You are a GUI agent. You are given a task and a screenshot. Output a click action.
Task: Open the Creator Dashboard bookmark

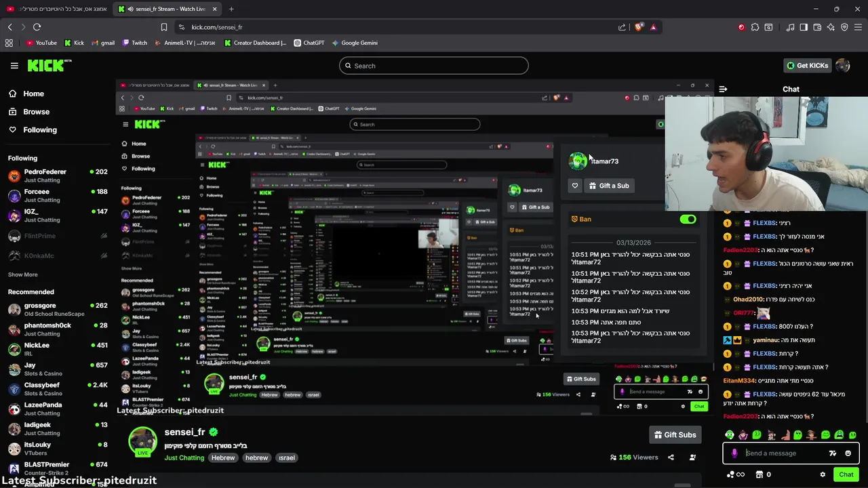[255, 43]
